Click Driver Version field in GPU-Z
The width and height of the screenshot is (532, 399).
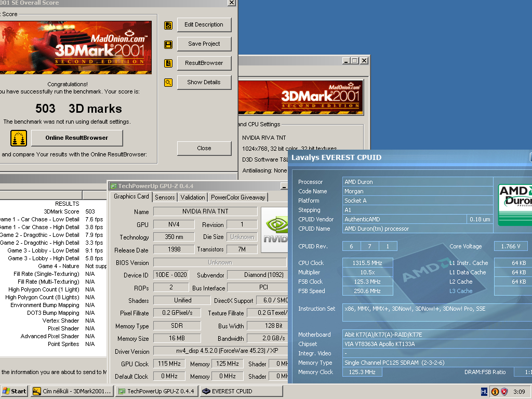click(220, 351)
